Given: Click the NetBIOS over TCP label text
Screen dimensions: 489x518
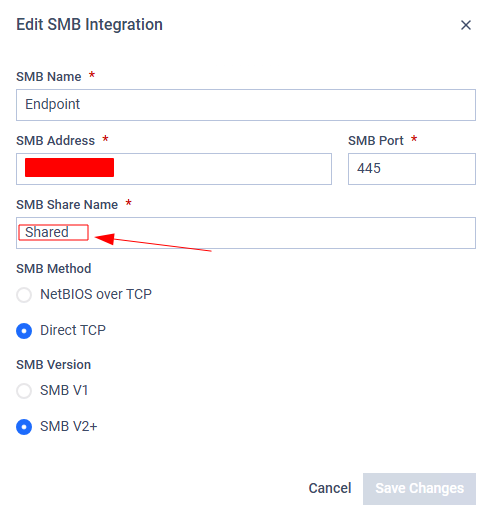Looking at the screenshot, I should click(96, 294).
